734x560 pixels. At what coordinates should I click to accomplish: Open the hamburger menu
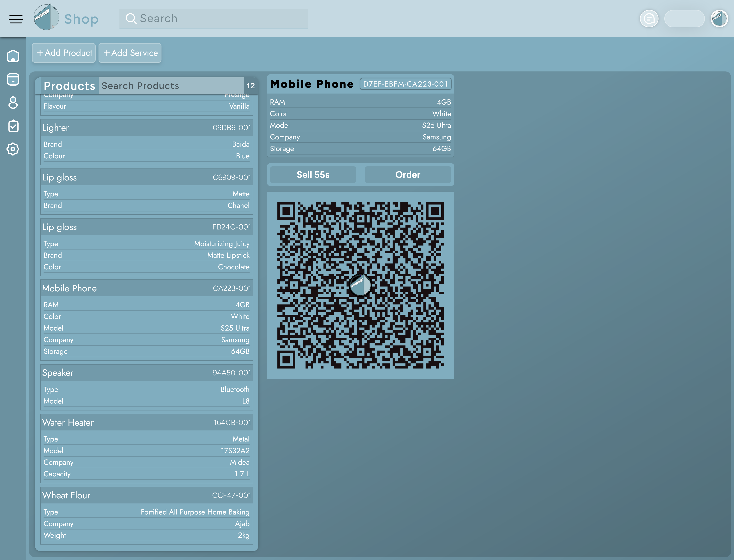[x=16, y=19]
